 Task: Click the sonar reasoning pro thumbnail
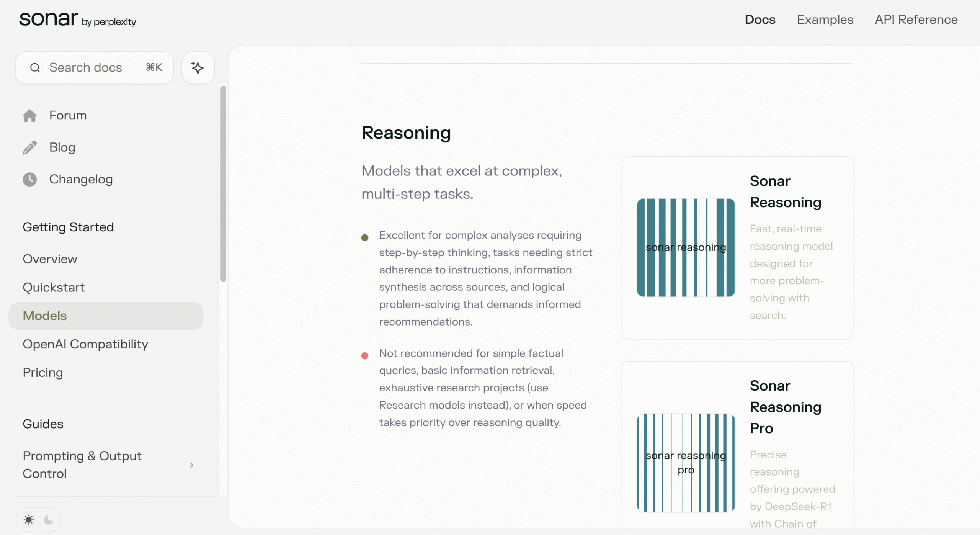pos(686,463)
